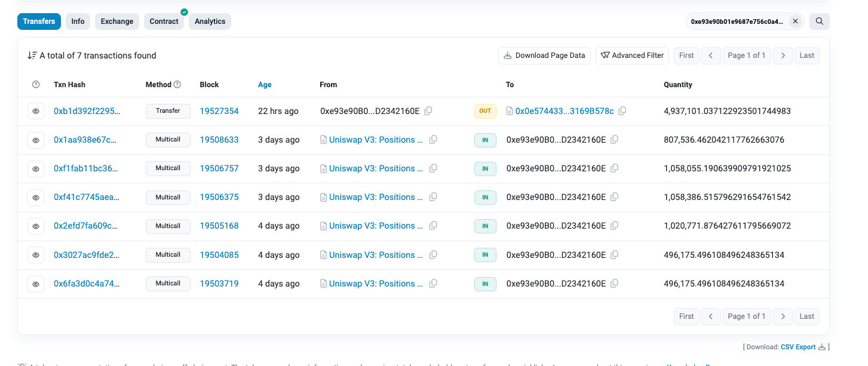
Task: Click the CSV Export link
Action: coord(798,347)
